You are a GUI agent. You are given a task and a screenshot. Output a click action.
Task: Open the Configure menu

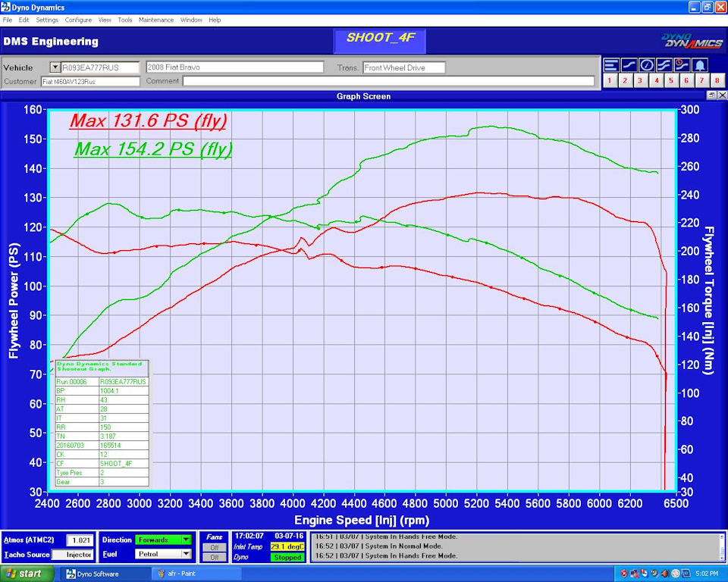point(78,20)
